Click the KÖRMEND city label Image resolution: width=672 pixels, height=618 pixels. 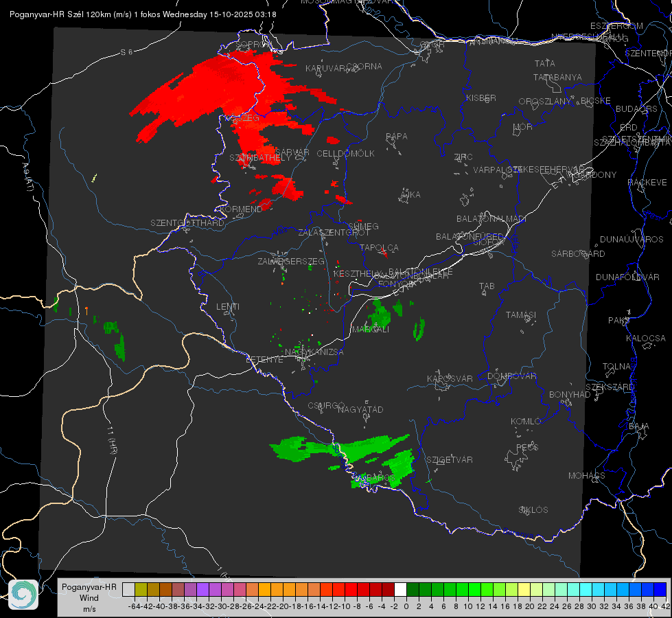pyautogui.click(x=240, y=209)
